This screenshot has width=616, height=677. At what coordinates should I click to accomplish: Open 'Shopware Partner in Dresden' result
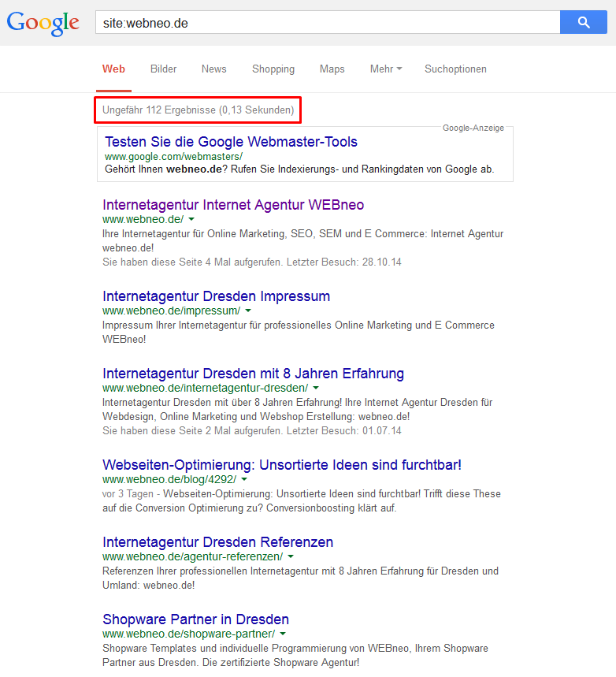195,619
